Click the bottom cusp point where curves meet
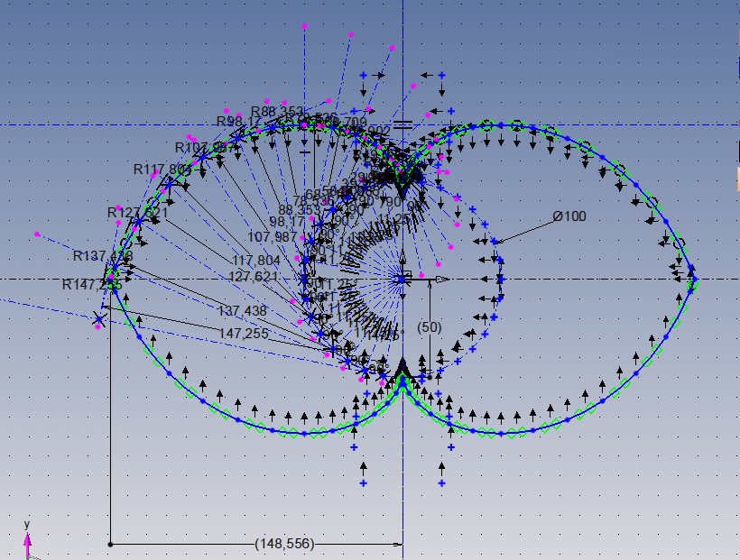Screen dimensions: 740x560 (402, 379)
